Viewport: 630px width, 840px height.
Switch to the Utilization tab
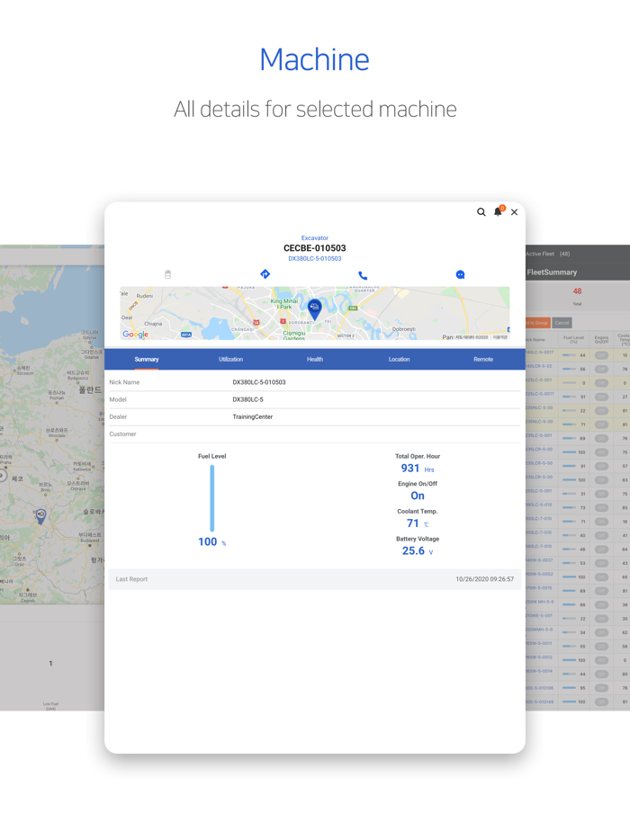point(230,359)
